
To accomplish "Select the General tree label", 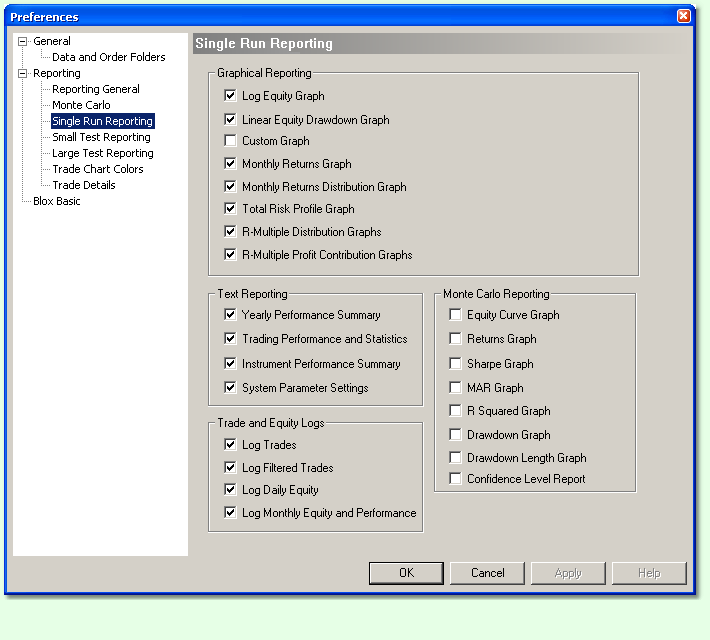I will [52, 41].
